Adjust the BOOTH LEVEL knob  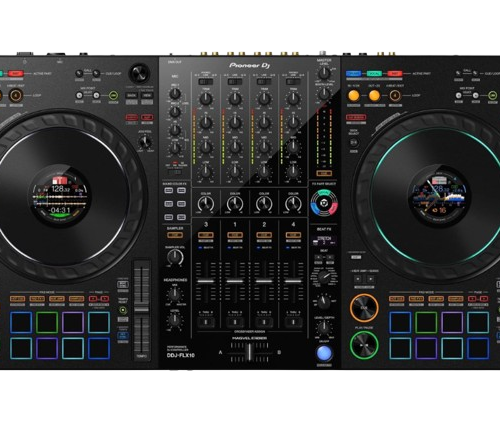[x=324, y=94]
